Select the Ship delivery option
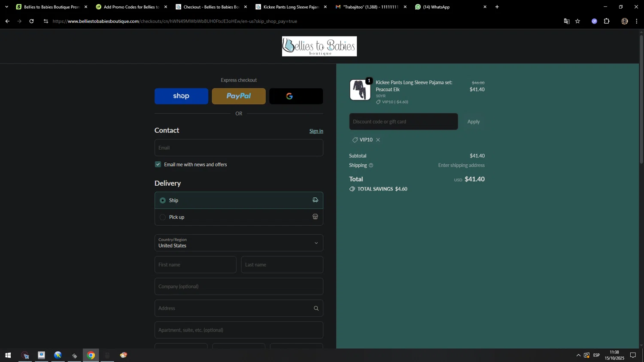Image resolution: width=644 pixels, height=362 pixels. pyautogui.click(x=239, y=200)
